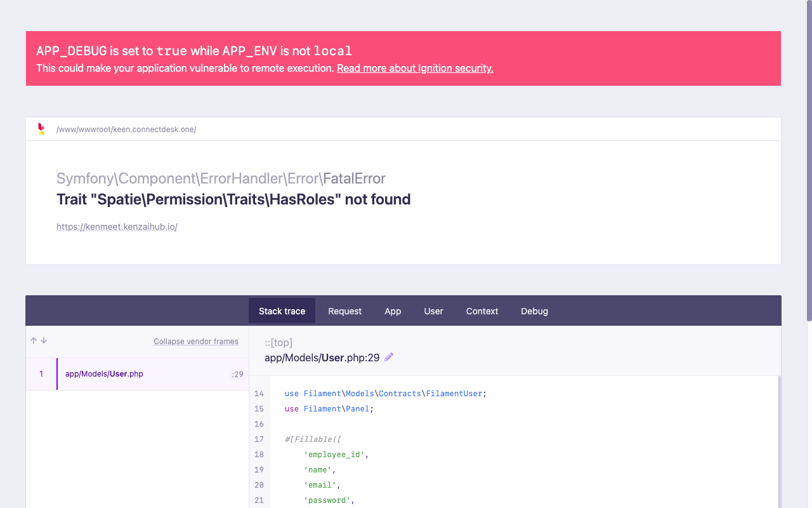The width and height of the screenshot is (812, 508).
Task: Switch to the Request tab
Action: pyautogui.click(x=344, y=311)
